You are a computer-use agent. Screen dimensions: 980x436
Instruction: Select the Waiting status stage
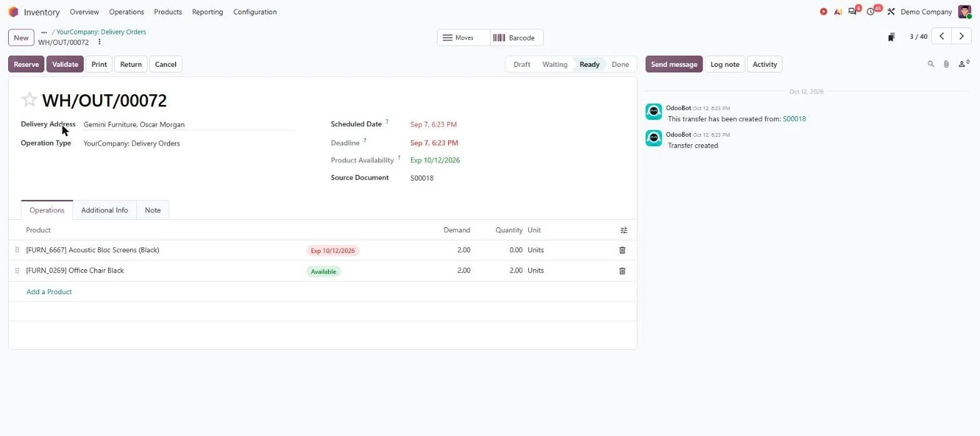(554, 64)
